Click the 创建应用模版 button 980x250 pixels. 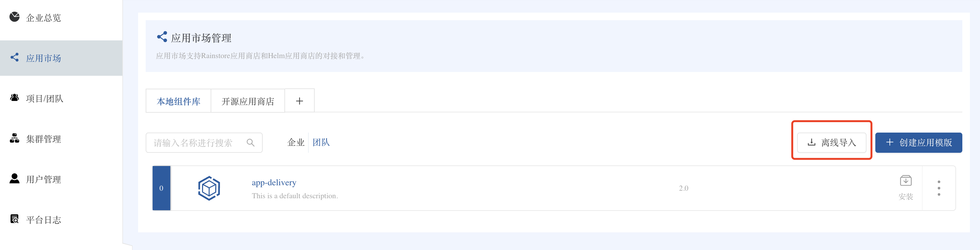[919, 143]
